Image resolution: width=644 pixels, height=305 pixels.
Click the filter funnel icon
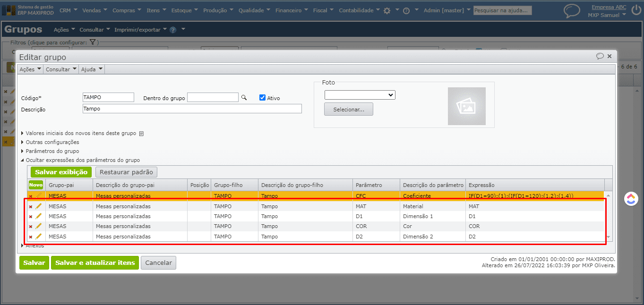coord(93,42)
